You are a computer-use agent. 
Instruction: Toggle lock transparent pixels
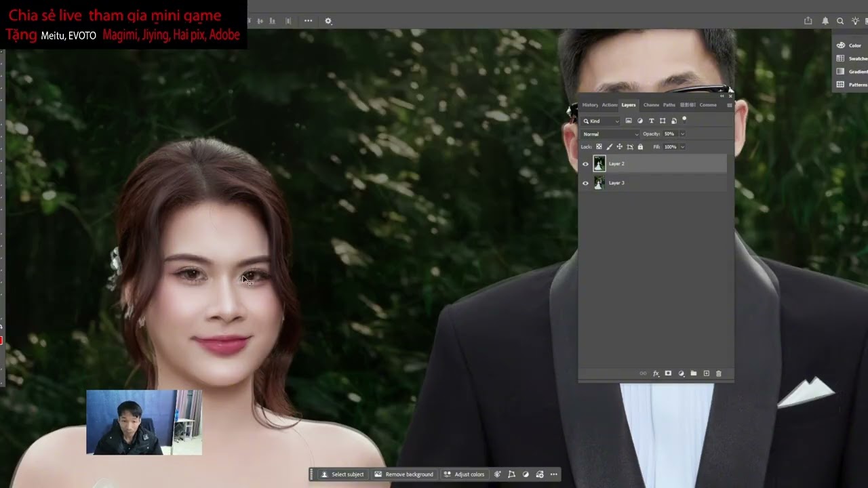[599, 146]
